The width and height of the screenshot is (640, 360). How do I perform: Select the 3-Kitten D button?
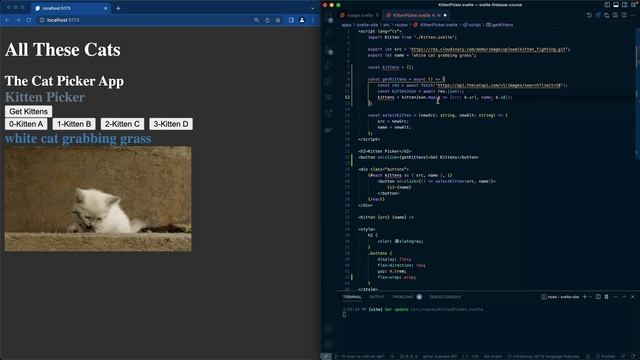click(171, 124)
